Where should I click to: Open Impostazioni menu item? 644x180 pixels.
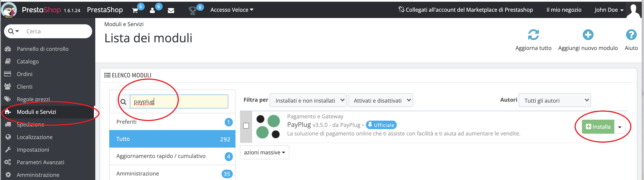(33, 150)
